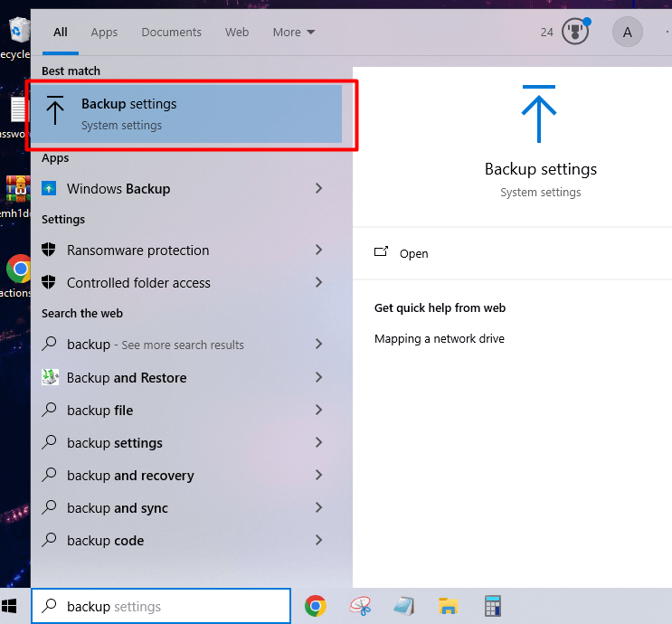
Task: Click the magnifier icon beside 'backup and sync'
Action: 49,507
